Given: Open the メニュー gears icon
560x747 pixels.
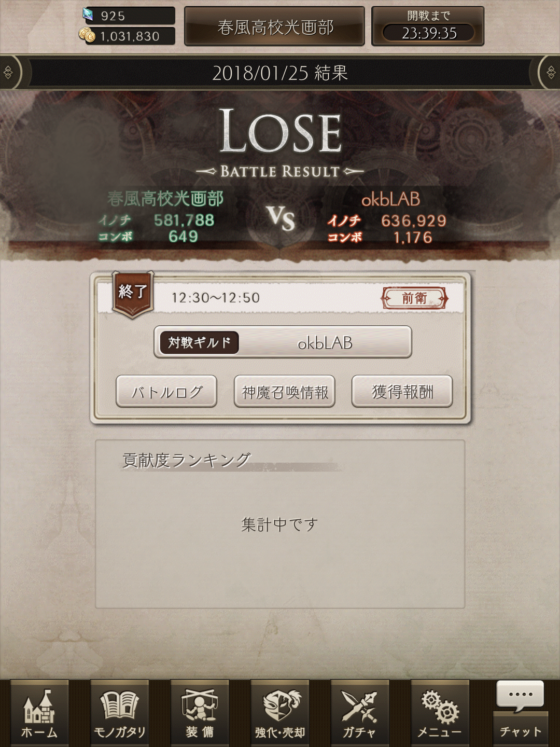Looking at the screenshot, I should coord(440,713).
